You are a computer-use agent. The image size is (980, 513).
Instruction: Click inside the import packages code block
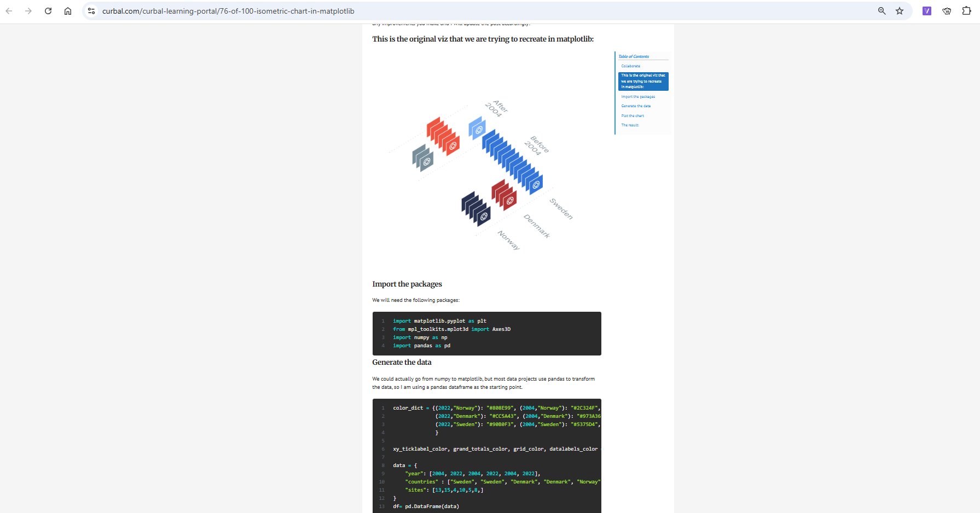click(x=486, y=333)
